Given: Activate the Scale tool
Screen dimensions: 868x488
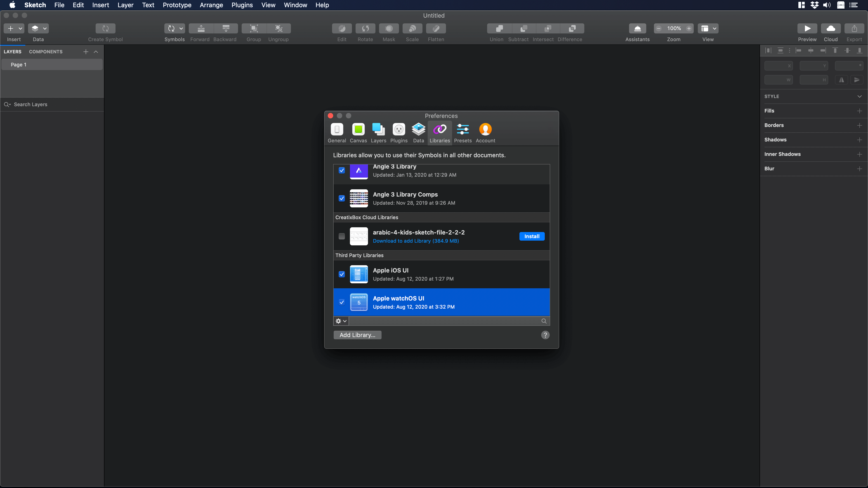Looking at the screenshot, I should coord(412,29).
